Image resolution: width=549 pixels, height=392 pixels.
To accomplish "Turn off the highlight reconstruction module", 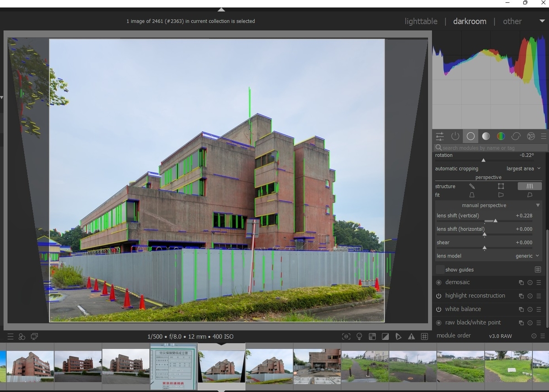I will 439,296.
